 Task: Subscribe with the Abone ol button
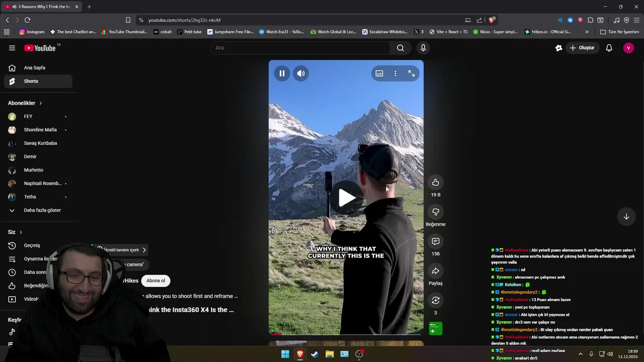(155, 281)
